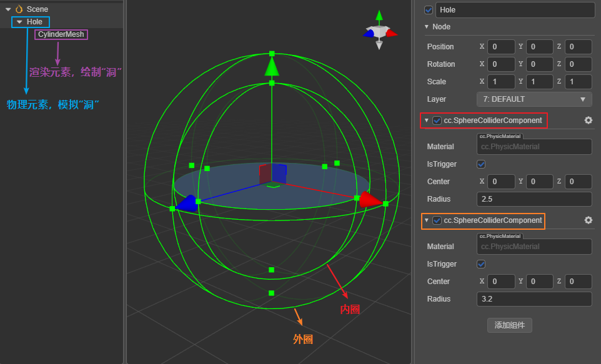
Task: Click the Position Z input field
Action: pyautogui.click(x=579, y=47)
